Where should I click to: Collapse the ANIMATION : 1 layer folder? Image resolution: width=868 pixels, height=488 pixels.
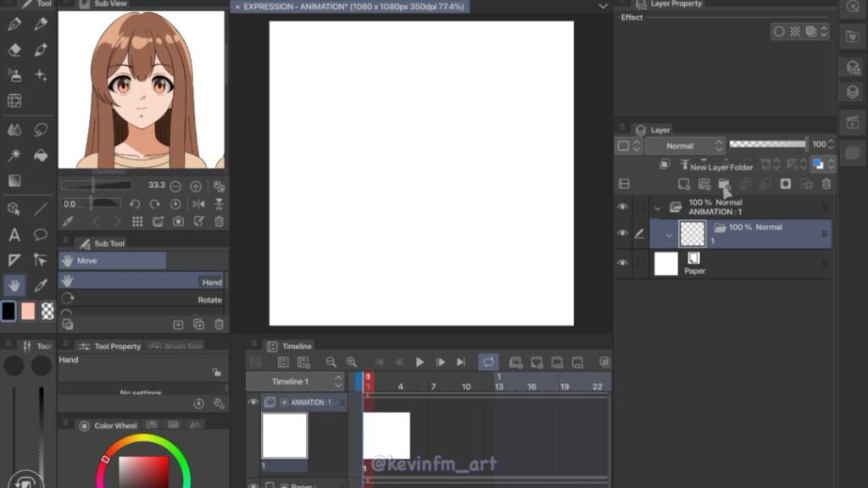click(x=658, y=207)
